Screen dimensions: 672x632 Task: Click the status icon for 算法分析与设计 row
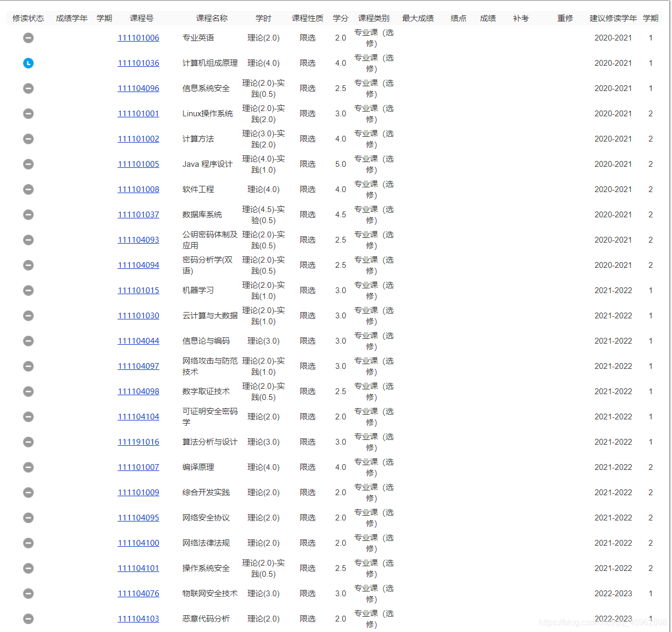28,442
